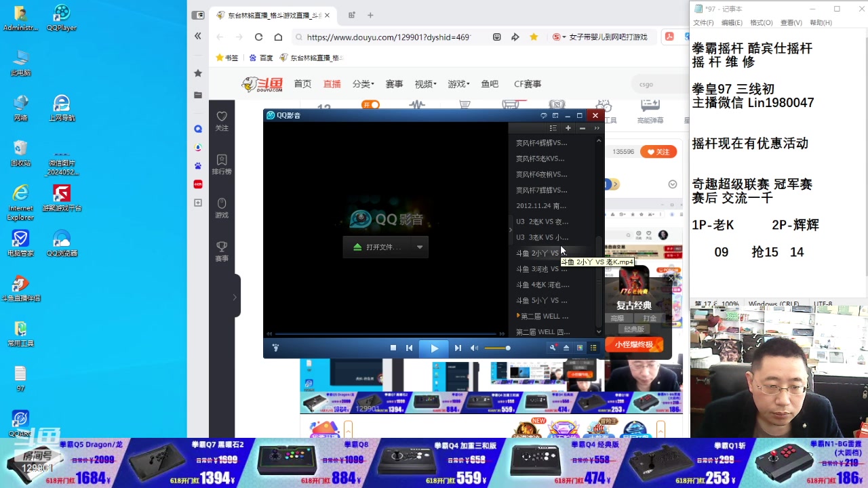868x488 pixels.
Task: Skip to next track in QQ影音
Action: pyautogui.click(x=458, y=348)
